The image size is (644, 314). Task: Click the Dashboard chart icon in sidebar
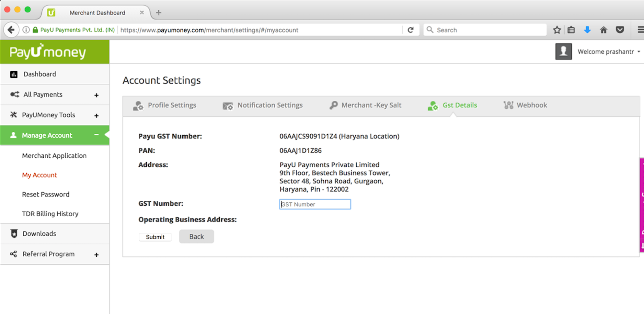[14, 74]
